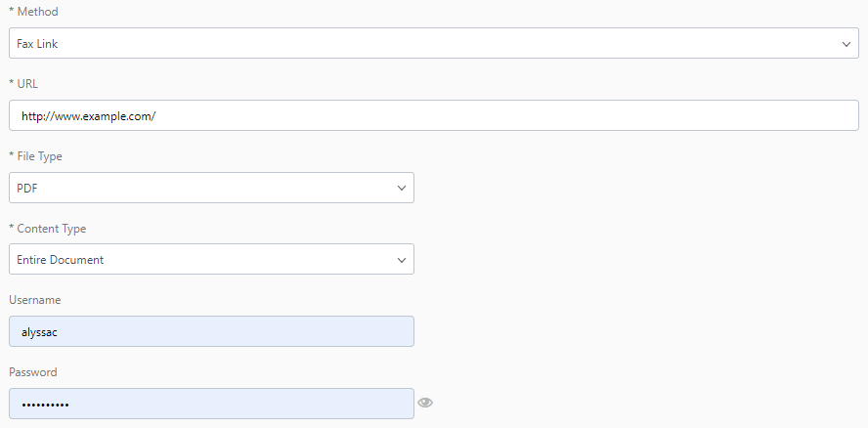Click the Content Type label

[47, 229]
